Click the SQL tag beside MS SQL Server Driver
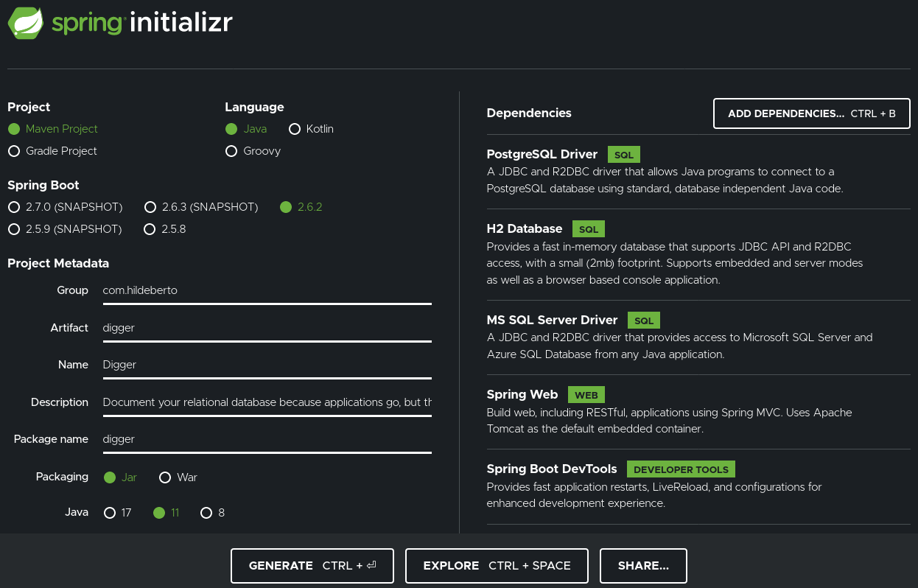 644,321
